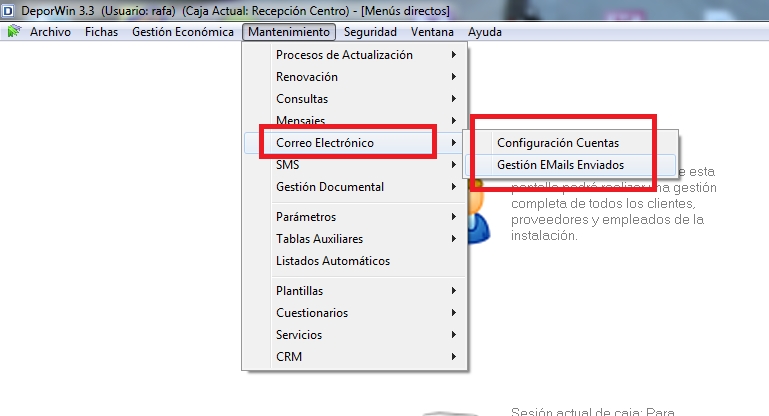769x416 pixels.
Task: Expand the Parámetros submenu arrow
Action: click(454, 217)
